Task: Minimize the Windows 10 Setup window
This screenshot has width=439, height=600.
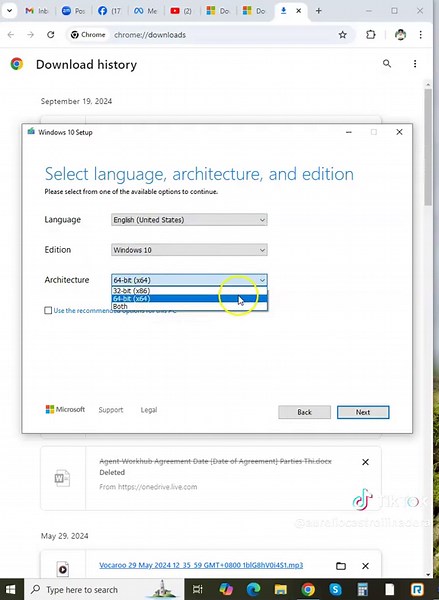Action: coord(349,132)
